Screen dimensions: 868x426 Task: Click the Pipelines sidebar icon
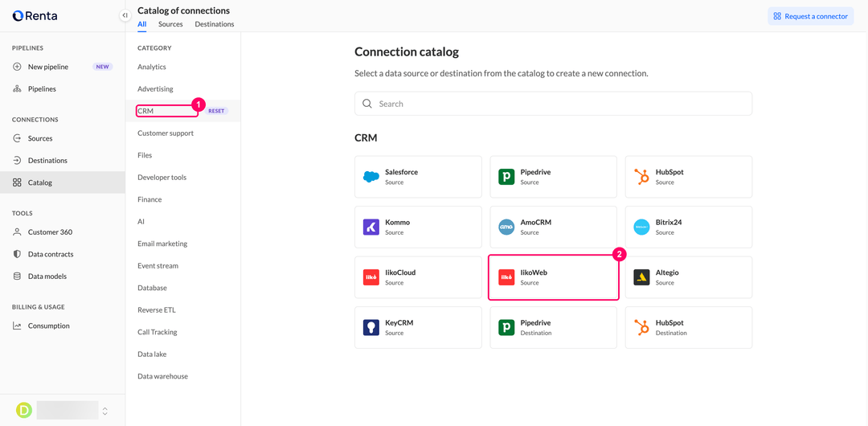point(17,88)
